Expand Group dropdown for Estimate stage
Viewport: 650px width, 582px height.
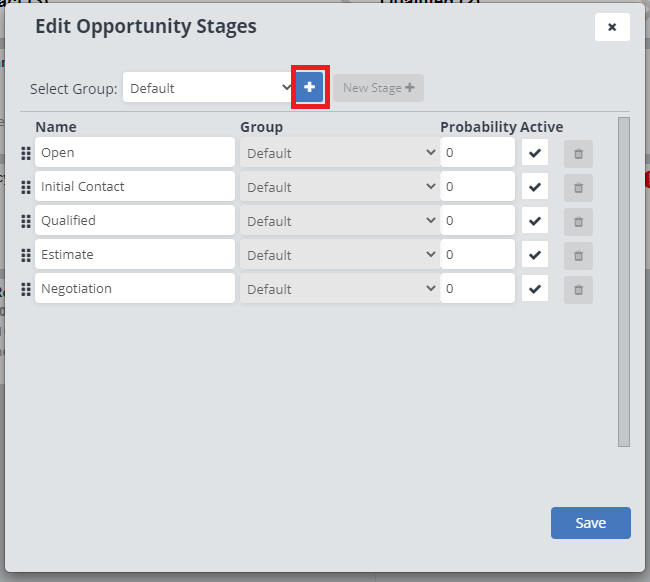pos(338,255)
